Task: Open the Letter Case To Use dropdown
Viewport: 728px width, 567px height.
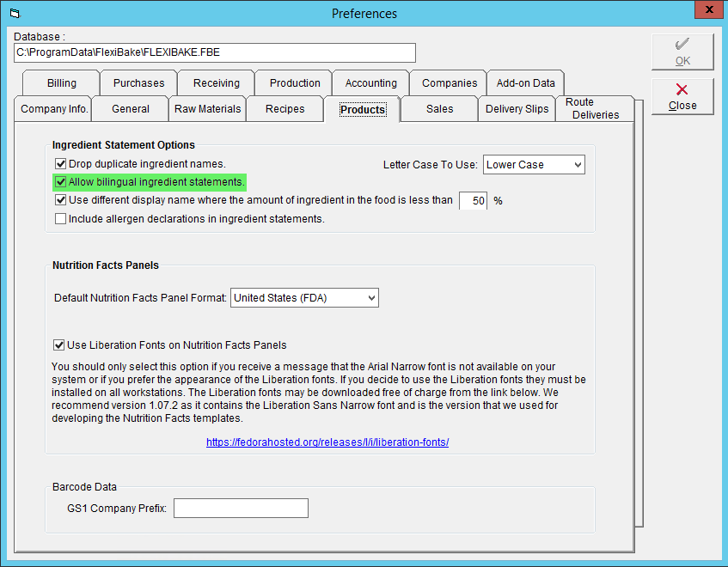Action: pos(534,165)
